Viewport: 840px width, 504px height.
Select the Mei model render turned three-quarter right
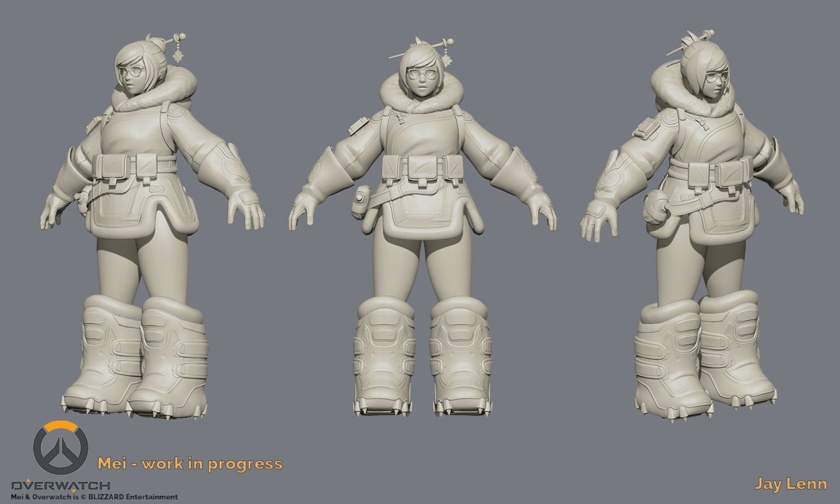pyautogui.click(x=693, y=226)
